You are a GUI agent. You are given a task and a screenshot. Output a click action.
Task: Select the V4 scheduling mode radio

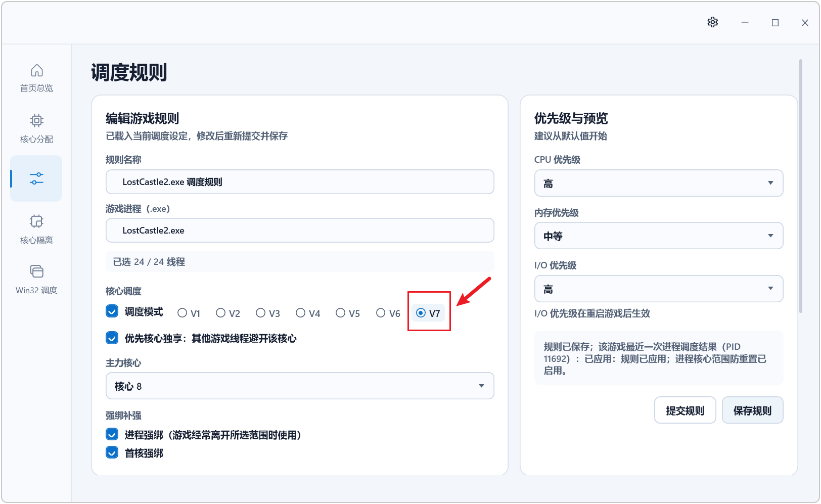[x=301, y=313]
